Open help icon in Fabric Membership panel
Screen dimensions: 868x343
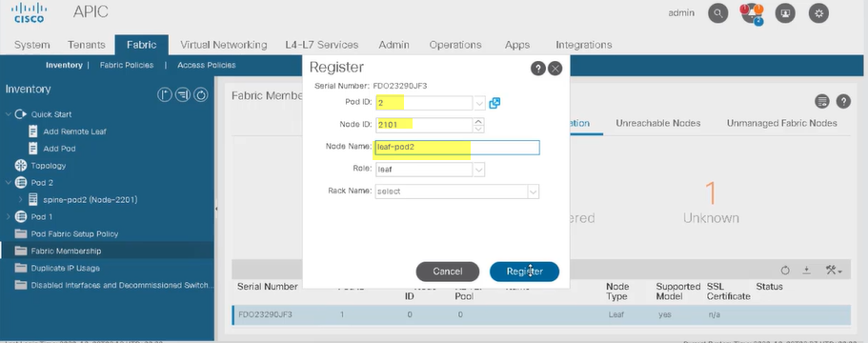[x=843, y=101]
